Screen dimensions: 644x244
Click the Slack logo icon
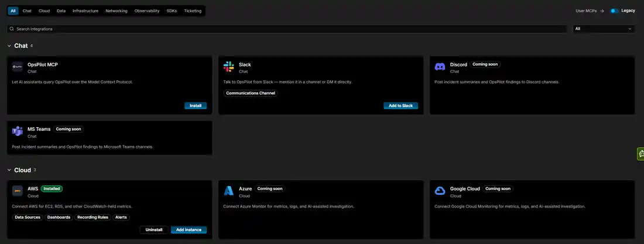click(x=229, y=67)
